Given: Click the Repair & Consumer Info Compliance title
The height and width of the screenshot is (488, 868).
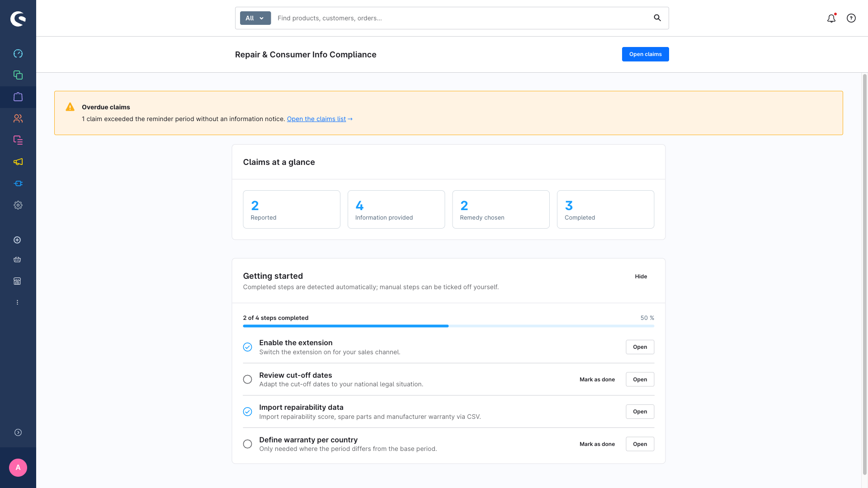Looking at the screenshot, I should [306, 55].
